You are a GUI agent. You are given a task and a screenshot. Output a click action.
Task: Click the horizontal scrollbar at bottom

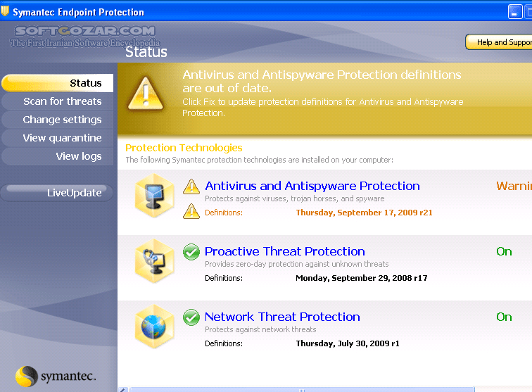[302, 389]
